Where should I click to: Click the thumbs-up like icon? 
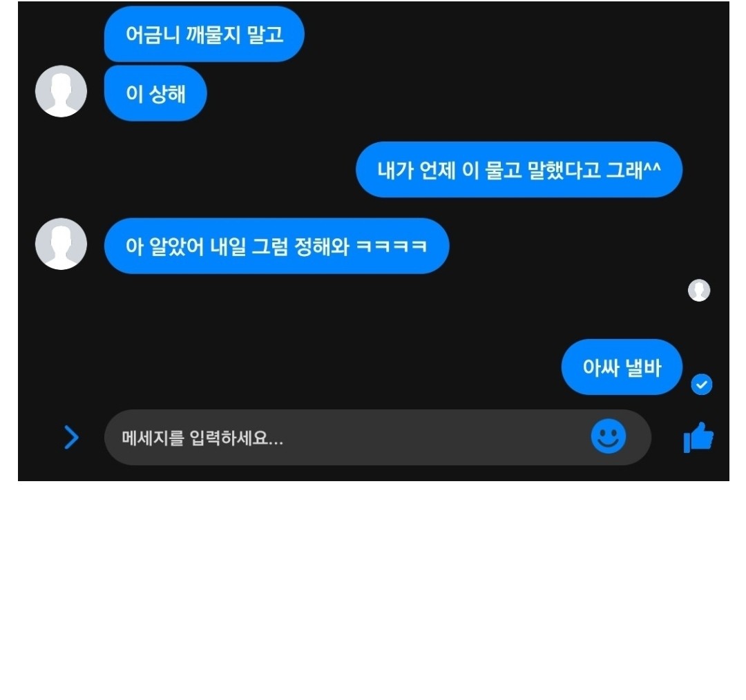click(698, 437)
